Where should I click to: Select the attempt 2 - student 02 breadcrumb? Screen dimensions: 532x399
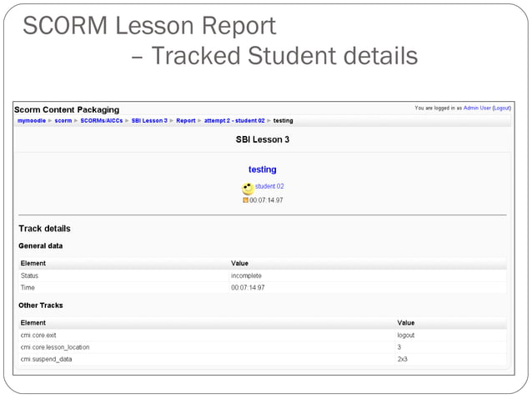pos(234,120)
